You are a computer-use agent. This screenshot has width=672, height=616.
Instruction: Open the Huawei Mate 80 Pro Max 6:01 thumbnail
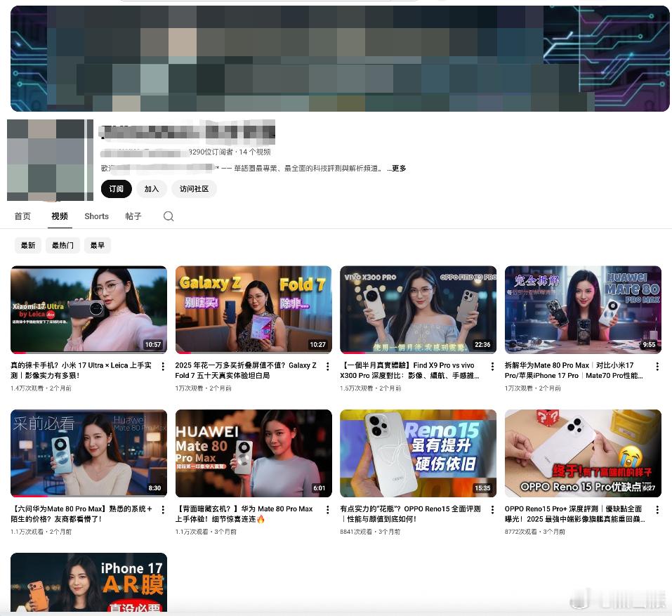coord(253,453)
